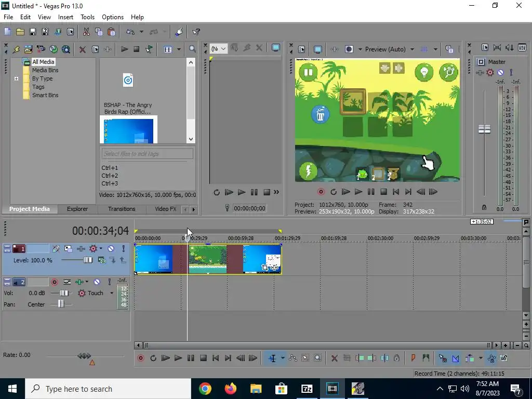Open the Auto Ripple dropdown arrow
Image resolution: width=532 pixels, height=399 pixels.
point(481,358)
